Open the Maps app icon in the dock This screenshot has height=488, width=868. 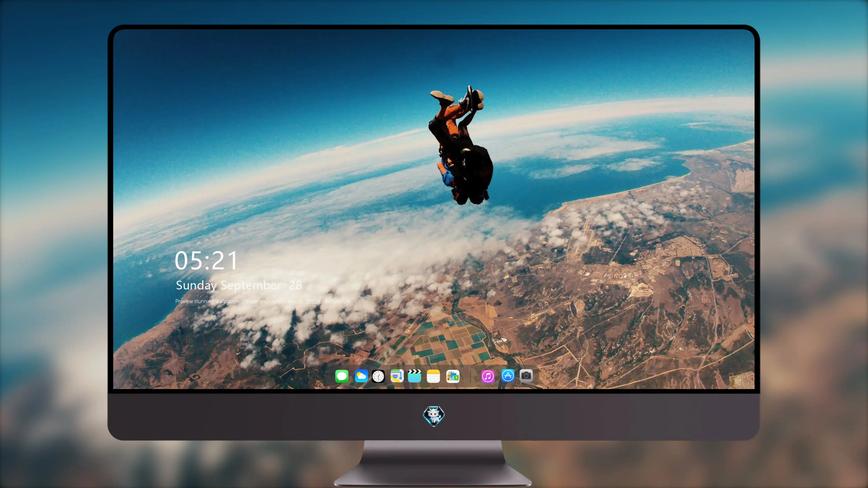[397, 376]
